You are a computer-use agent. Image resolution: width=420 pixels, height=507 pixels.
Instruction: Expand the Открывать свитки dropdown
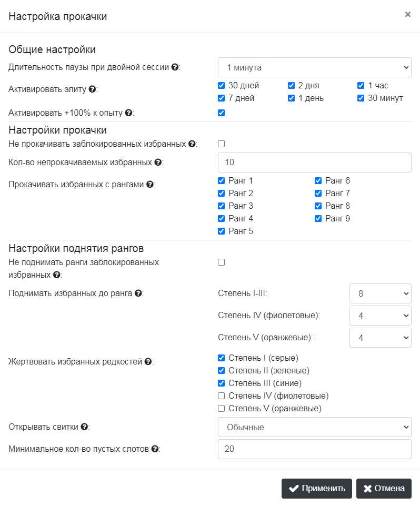[x=315, y=427]
